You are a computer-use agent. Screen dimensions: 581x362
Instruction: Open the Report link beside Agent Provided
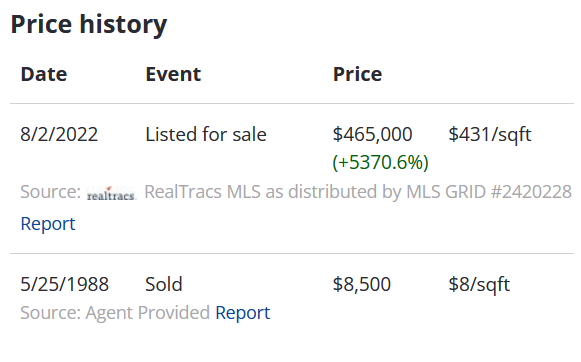243,312
